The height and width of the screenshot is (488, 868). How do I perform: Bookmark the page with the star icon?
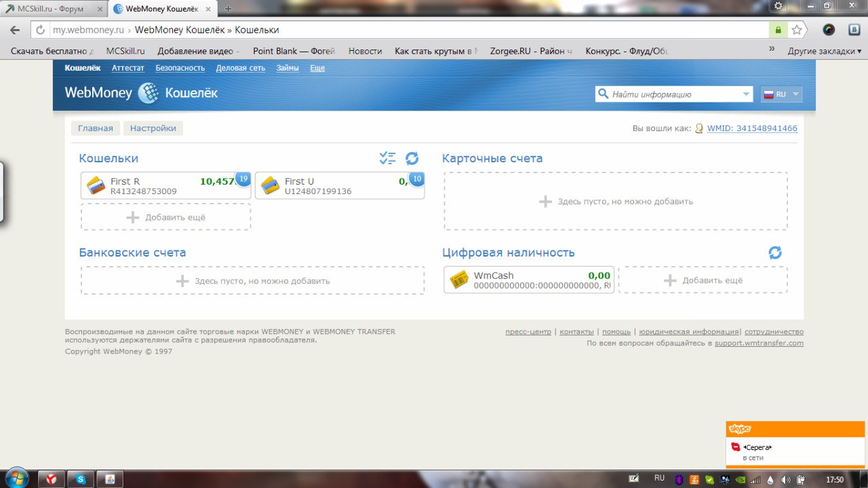pos(797,30)
